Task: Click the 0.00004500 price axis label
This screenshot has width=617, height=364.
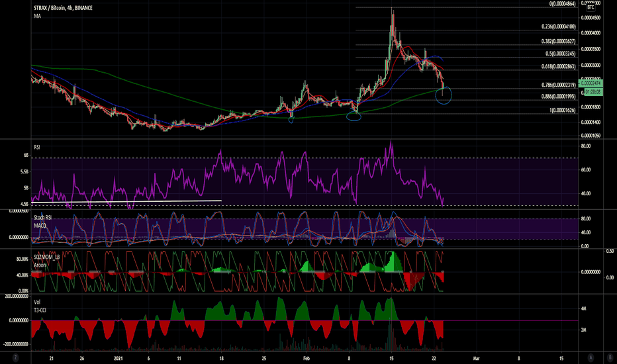Action: [x=591, y=18]
